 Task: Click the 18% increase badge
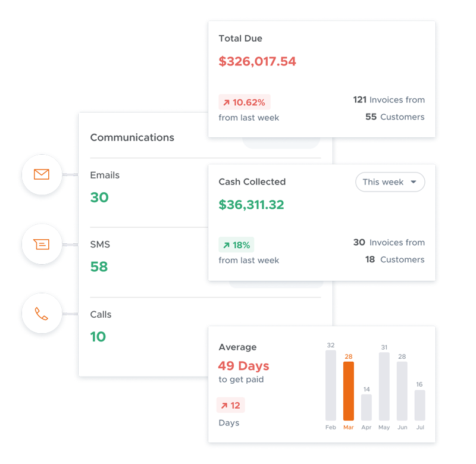[236, 244]
